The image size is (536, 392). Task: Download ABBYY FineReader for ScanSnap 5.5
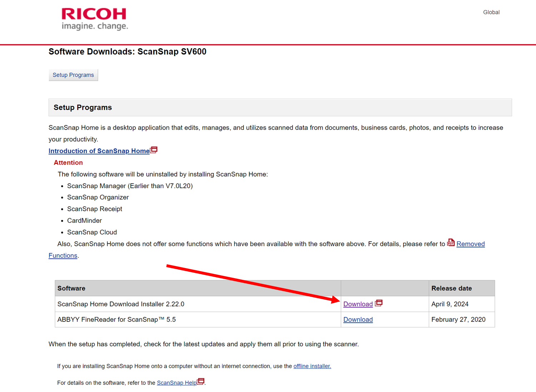coord(358,320)
